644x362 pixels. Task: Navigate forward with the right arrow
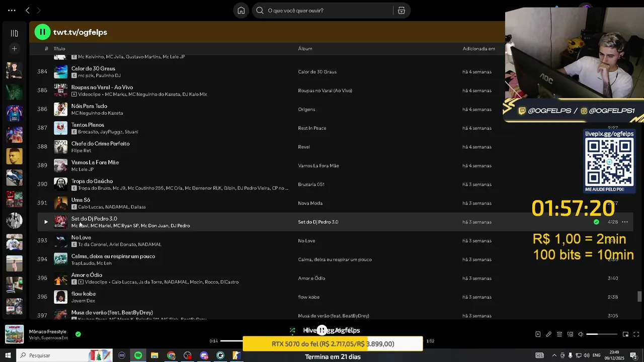tap(39, 11)
